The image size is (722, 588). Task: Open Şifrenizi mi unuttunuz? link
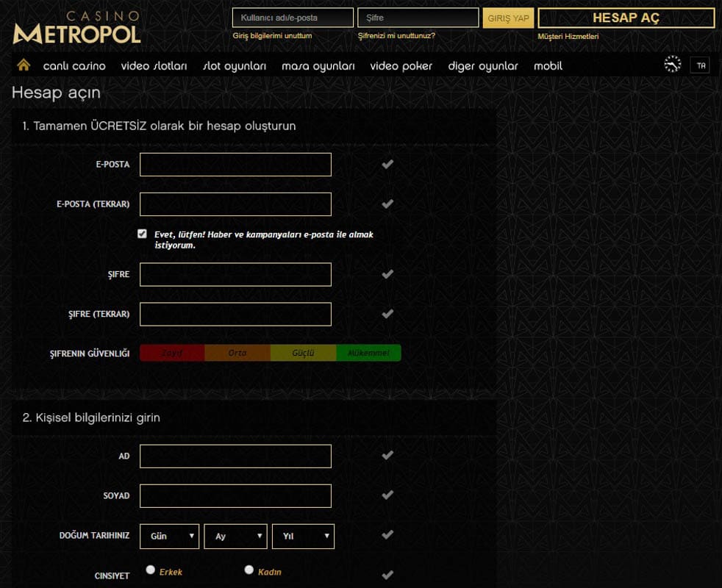(396, 35)
